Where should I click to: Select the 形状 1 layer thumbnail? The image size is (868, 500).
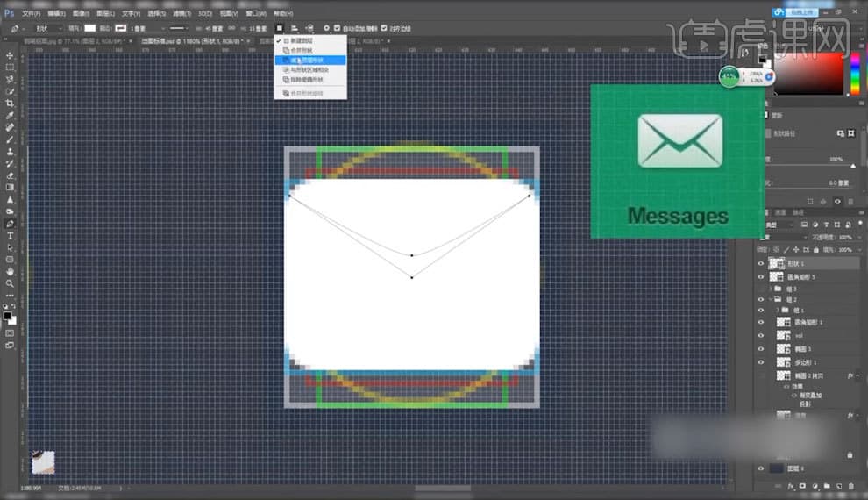pyautogui.click(x=777, y=263)
